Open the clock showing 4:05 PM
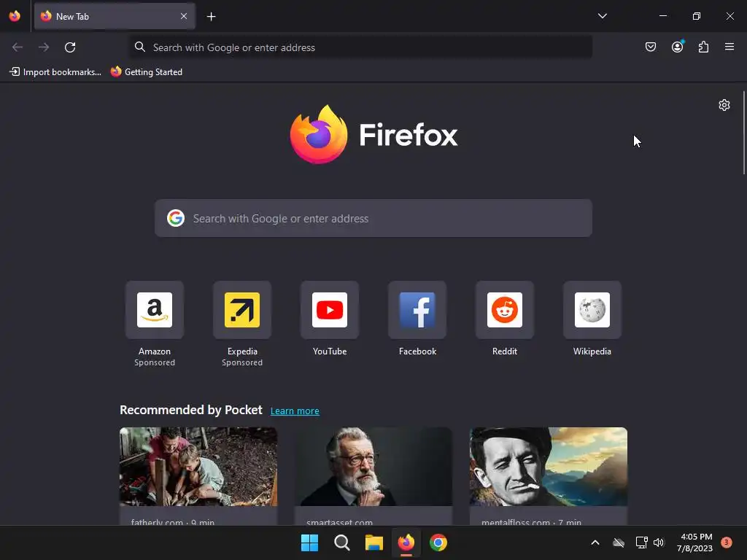 pyautogui.click(x=695, y=542)
